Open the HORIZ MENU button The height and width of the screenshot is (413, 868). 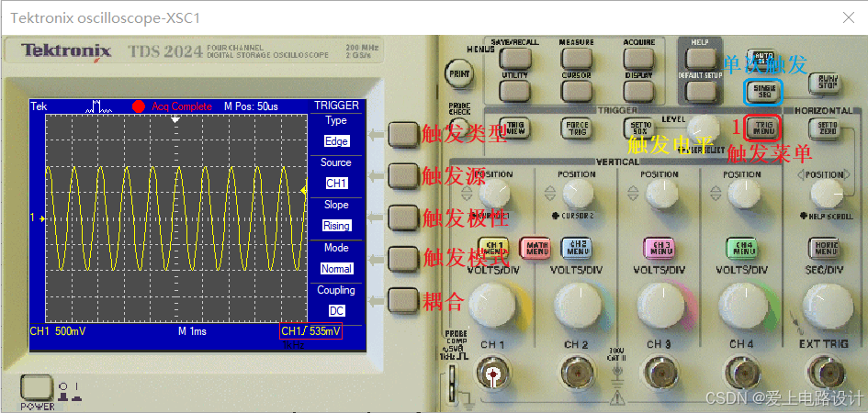[x=824, y=248]
